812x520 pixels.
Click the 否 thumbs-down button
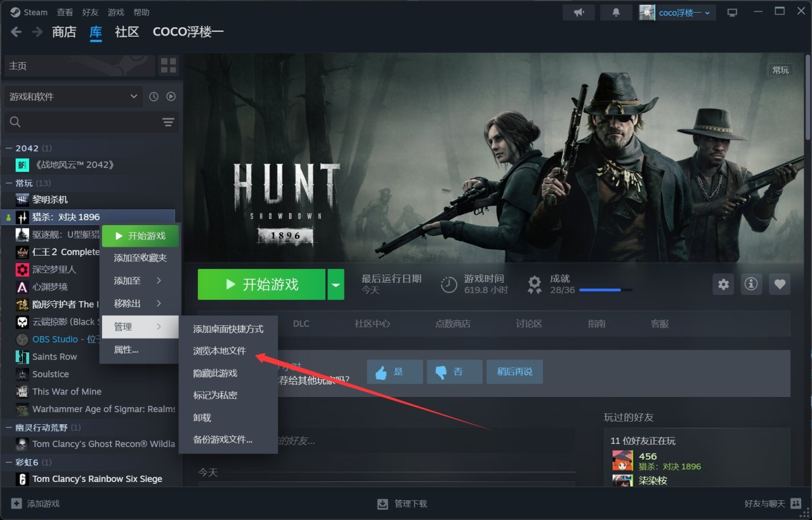[455, 372]
